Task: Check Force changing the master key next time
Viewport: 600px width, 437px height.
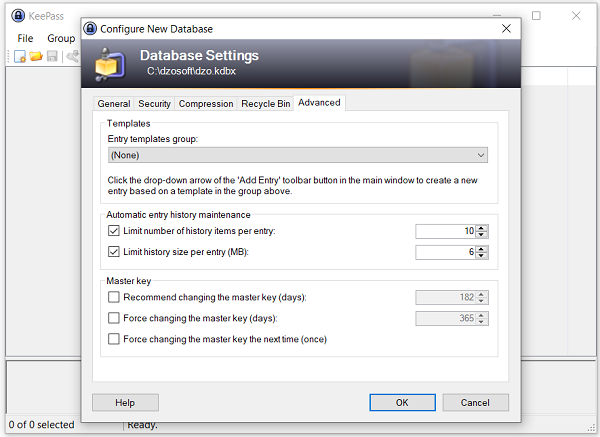Action: point(114,339)
